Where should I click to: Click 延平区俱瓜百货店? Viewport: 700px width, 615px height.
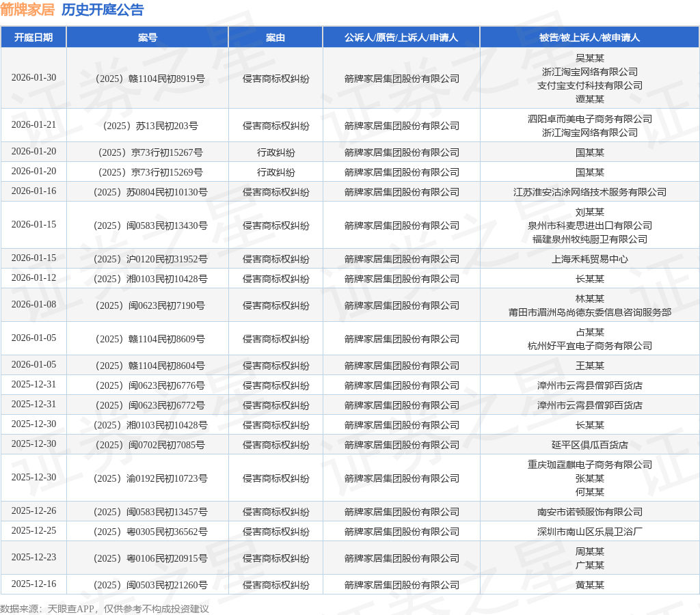coord(589,445)
